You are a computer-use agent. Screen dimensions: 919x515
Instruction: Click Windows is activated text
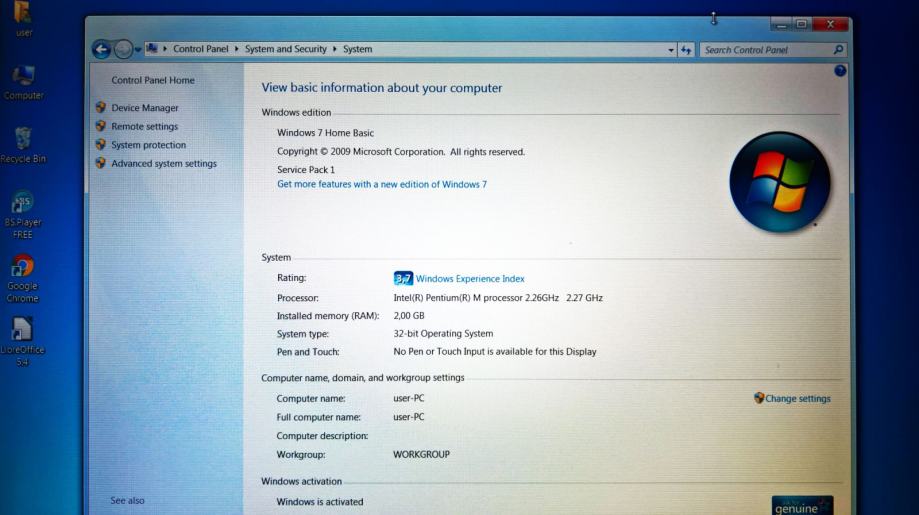(319, 502)
